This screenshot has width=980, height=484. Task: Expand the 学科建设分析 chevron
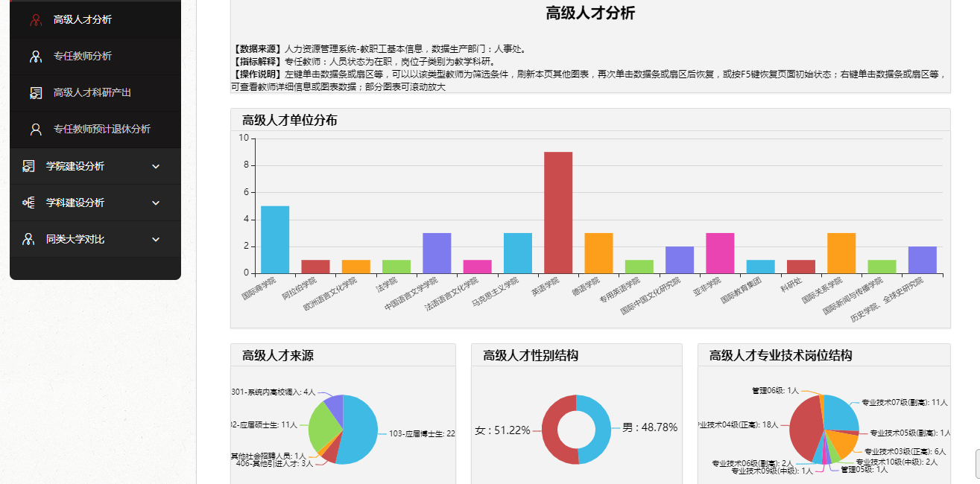[x=156, y=203]
